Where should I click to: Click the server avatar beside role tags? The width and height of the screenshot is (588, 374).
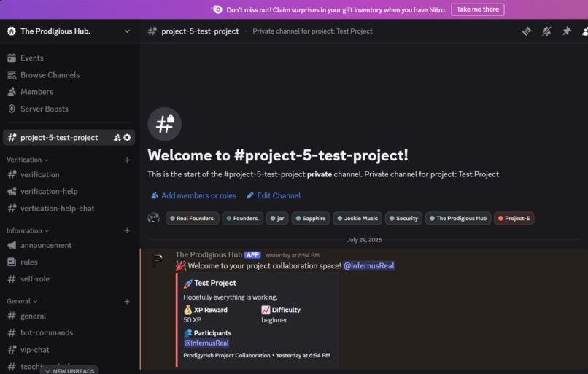[x=154, y=218]
